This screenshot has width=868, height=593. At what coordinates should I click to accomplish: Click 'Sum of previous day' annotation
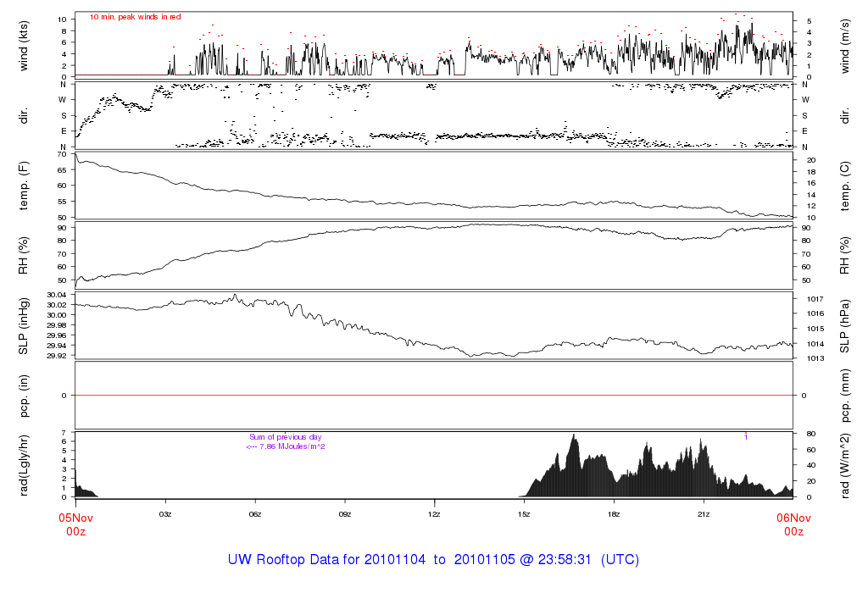[285, 437]
